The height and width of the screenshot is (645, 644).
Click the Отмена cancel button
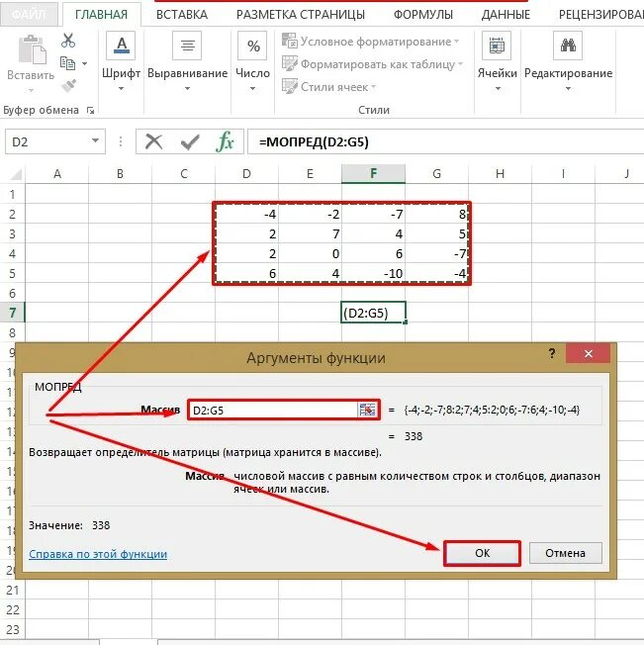click(566, 553)
